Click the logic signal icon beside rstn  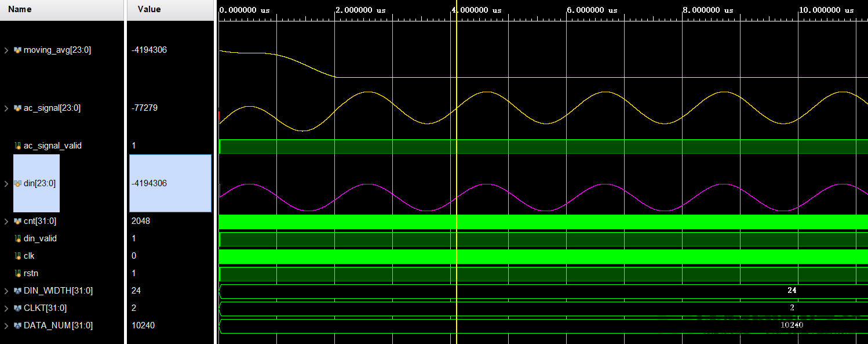[x=17, y=273]
